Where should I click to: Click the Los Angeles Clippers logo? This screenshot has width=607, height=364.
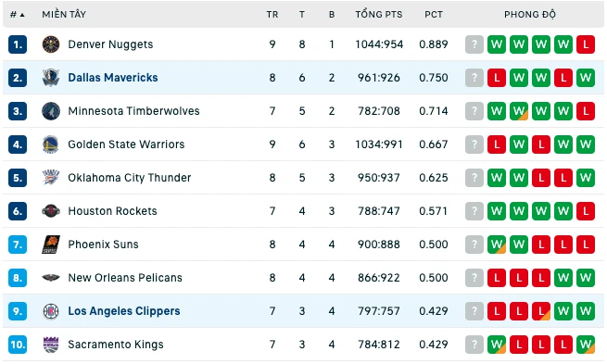(51, 311)
